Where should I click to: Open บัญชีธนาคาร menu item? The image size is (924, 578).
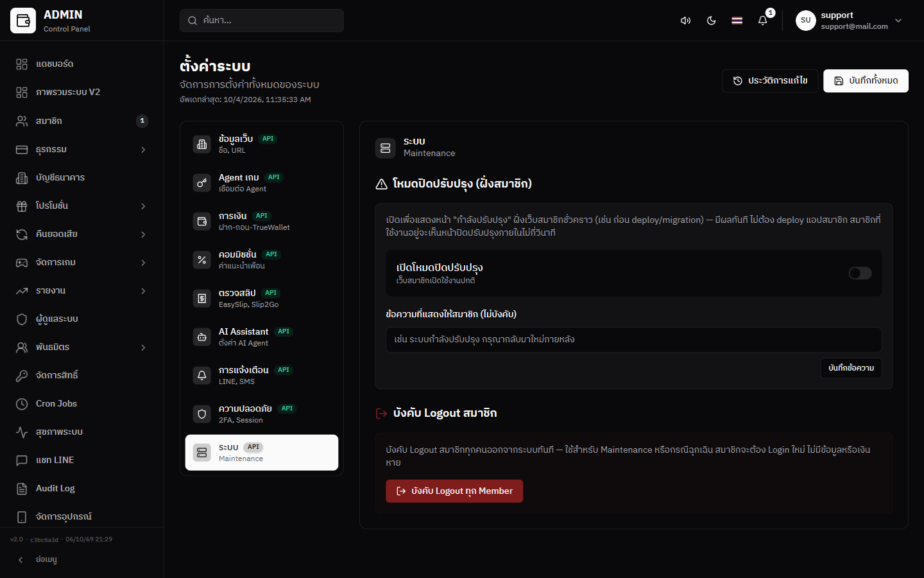(82, 178)
